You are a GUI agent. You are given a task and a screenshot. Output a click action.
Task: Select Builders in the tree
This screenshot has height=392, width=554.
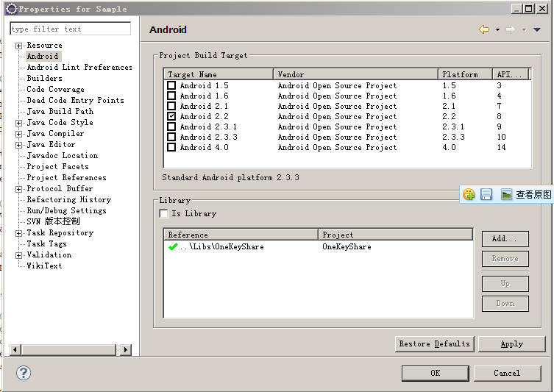(45, 78)
